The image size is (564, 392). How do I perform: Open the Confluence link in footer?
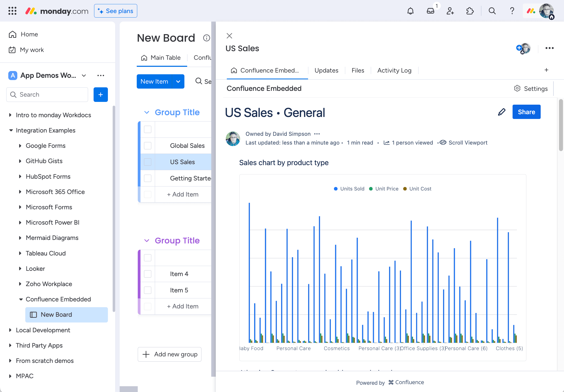[x=406, y=382]
